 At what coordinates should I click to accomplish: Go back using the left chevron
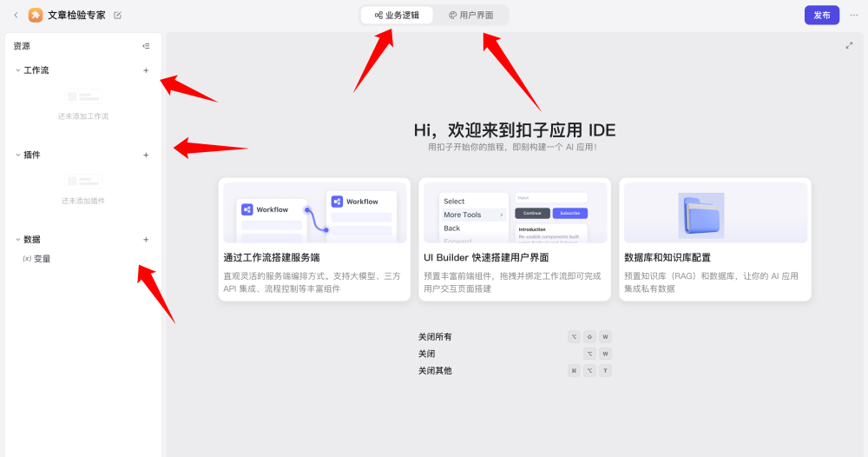16,15
